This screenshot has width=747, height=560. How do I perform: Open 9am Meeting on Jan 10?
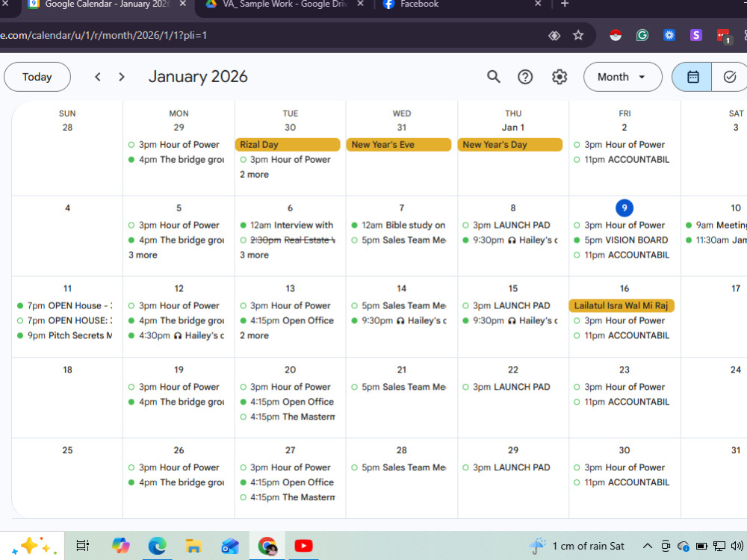click(716, 225)
